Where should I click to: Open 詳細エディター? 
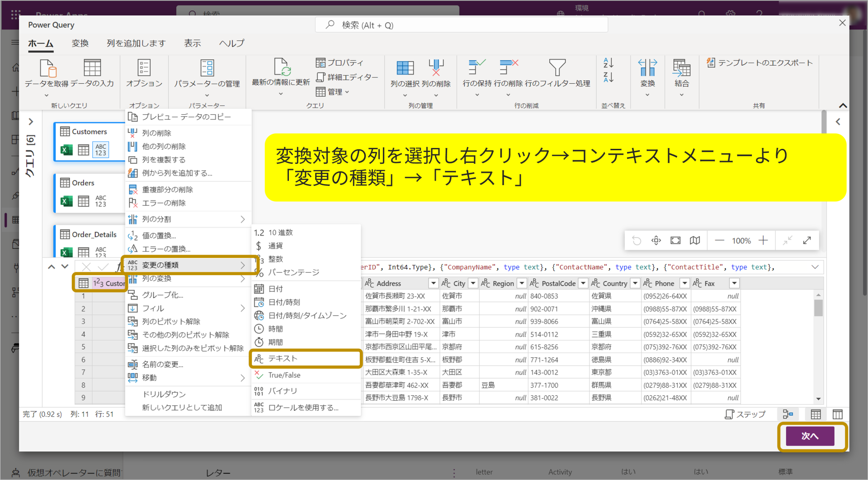(x=347, y=77)
